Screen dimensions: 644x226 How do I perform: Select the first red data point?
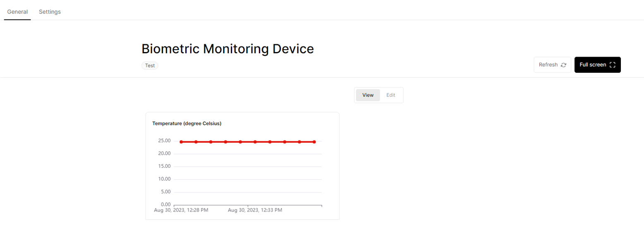click(x=181, y=142)
